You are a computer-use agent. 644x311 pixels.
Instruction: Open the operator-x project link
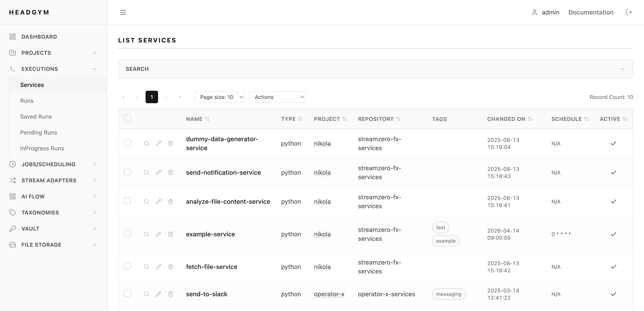point(329,294)
